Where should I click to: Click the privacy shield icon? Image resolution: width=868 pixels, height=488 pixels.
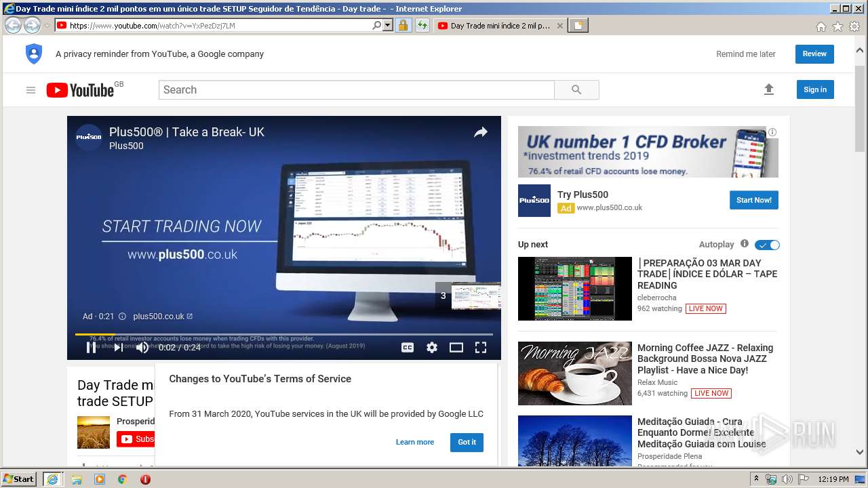pyautogui.click(x=34, y=54)
